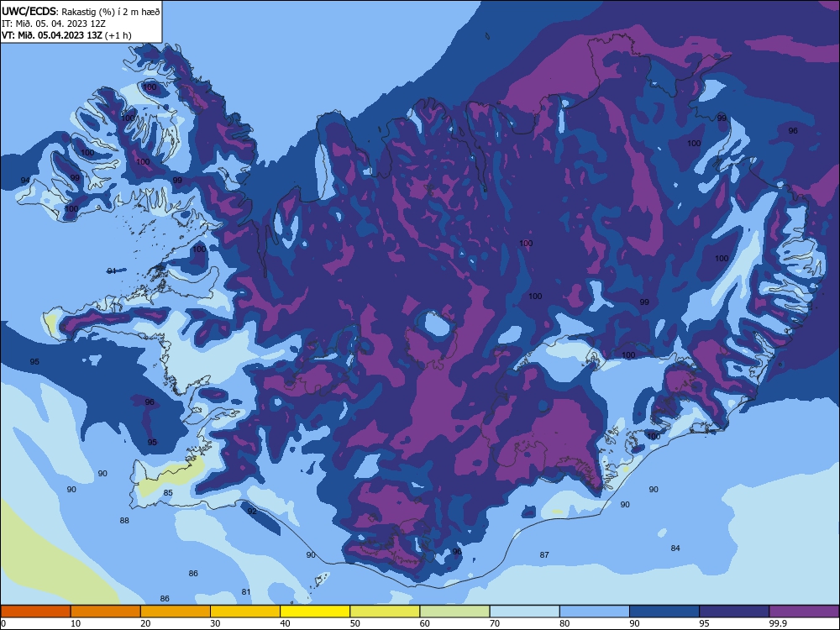Image resolution: width=840 pixels, height=630 pixels.
Task: Click the '94' humidity value on the map
Action: pos(25,180)
